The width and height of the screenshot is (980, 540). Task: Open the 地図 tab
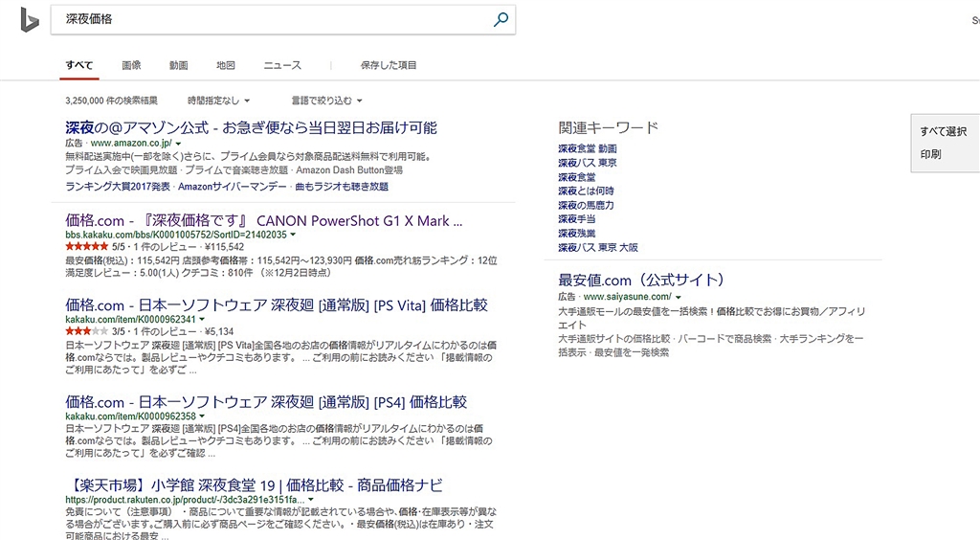[x=226, y=65]
